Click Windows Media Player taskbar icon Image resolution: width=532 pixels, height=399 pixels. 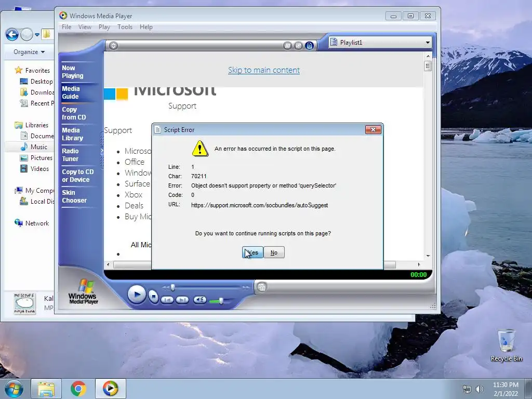pos(110,389)
